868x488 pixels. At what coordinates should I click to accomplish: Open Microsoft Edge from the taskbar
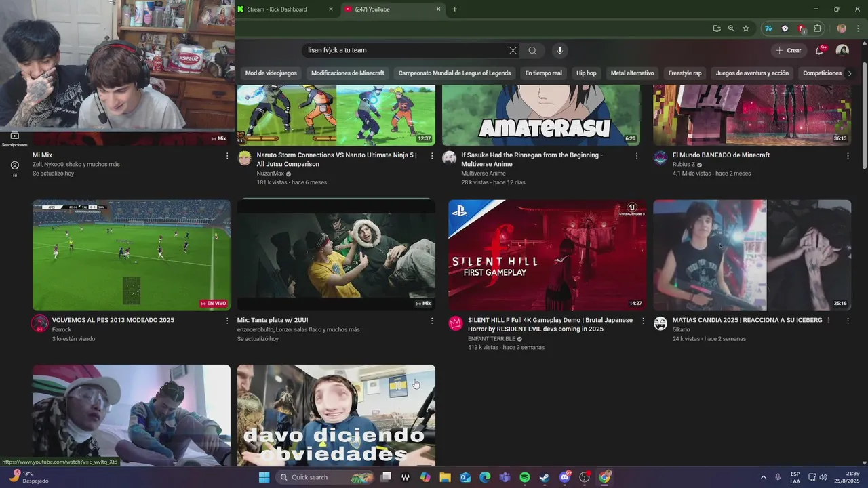[x=485, y=477]
